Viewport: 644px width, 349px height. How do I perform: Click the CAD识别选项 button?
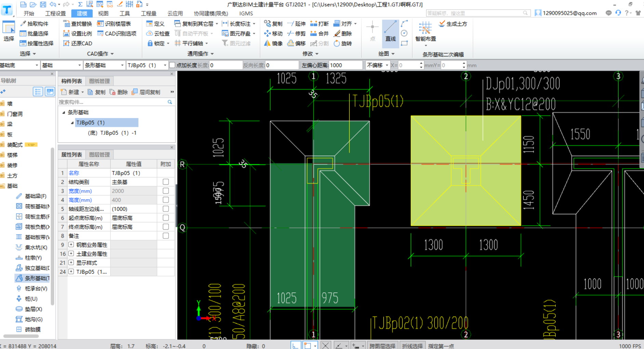coord(117,34)
